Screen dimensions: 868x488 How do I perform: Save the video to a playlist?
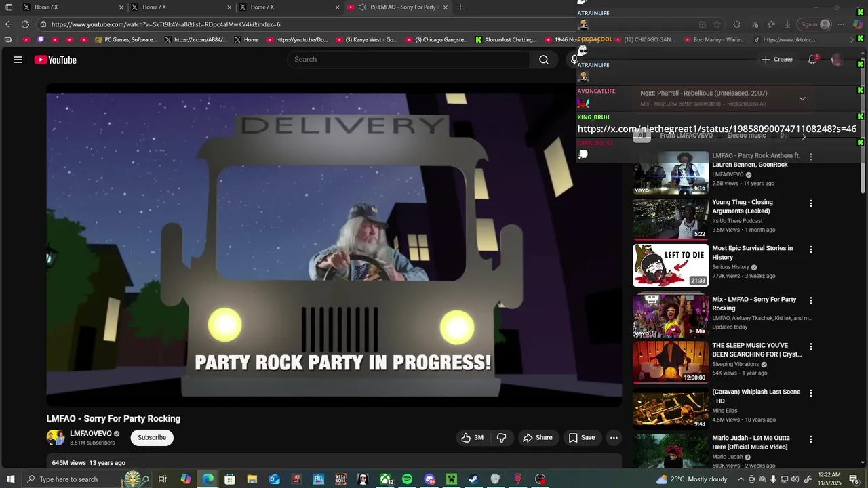click(x=582, y=438)
